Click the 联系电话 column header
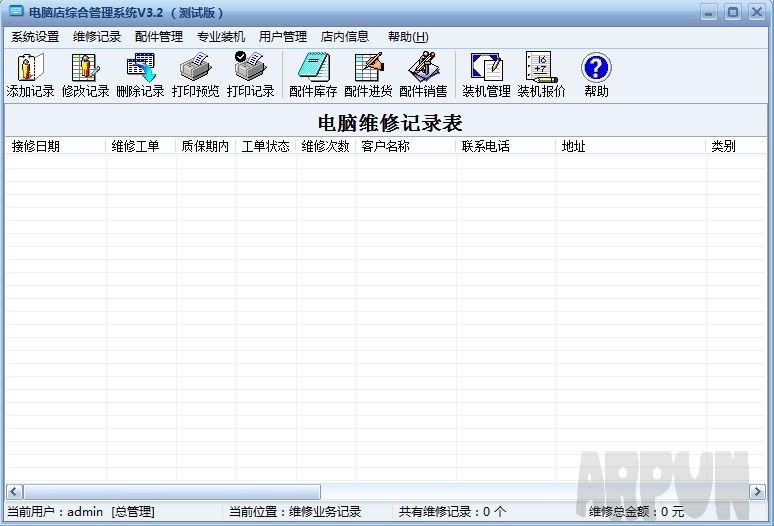This screenshot has height=526, width=774. [506, 146]
